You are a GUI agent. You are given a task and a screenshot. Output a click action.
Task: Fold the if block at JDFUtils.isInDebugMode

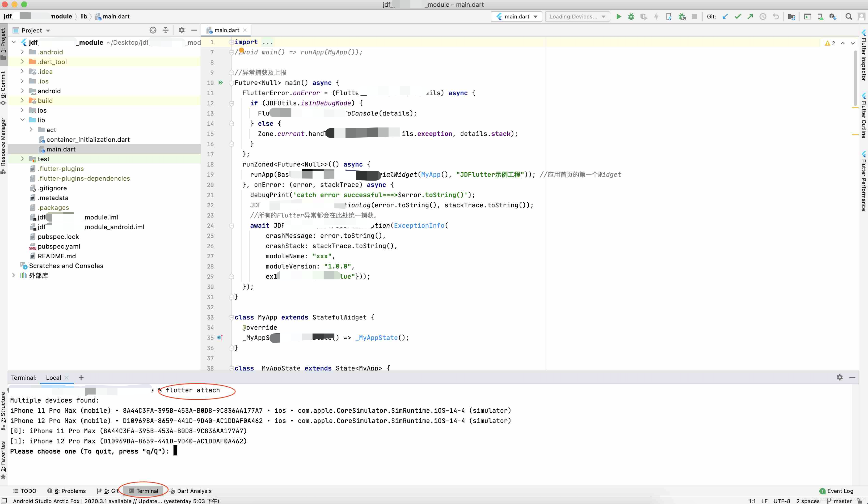point(231,103)
